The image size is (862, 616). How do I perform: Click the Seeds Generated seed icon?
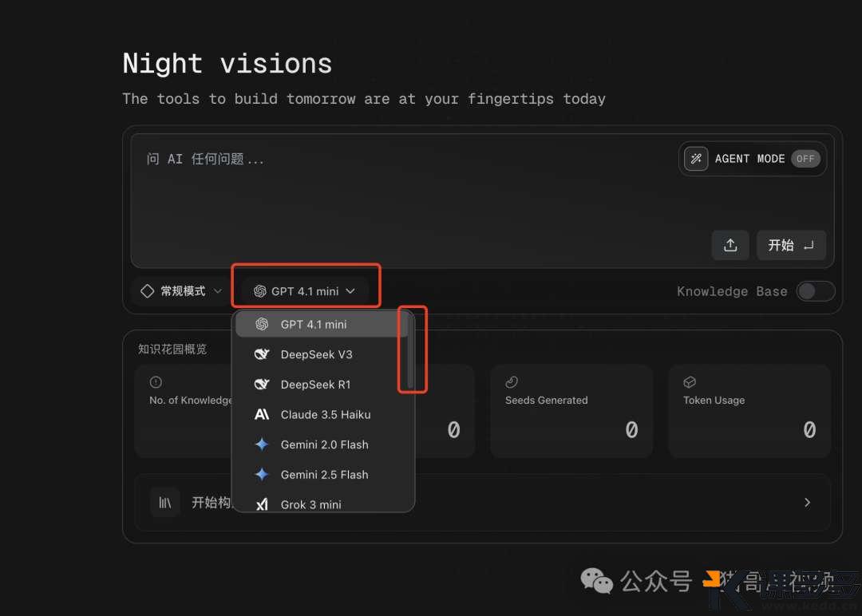[x=512, y=382]
